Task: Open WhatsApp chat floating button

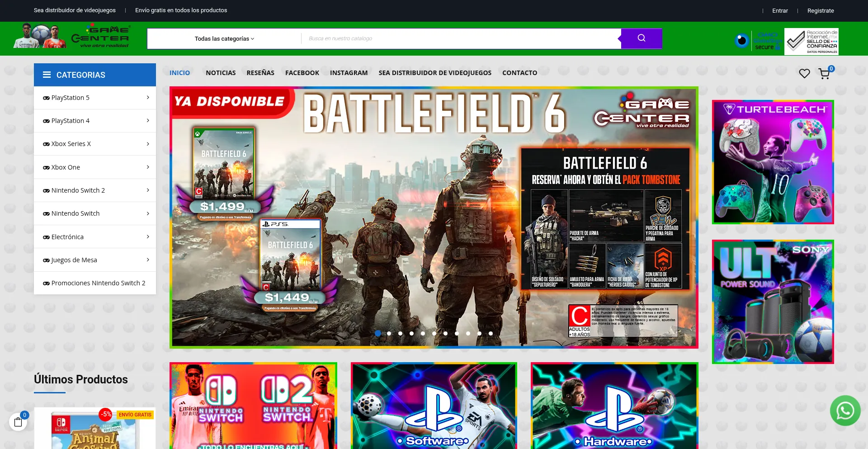Action: click(x=845, y=411)
